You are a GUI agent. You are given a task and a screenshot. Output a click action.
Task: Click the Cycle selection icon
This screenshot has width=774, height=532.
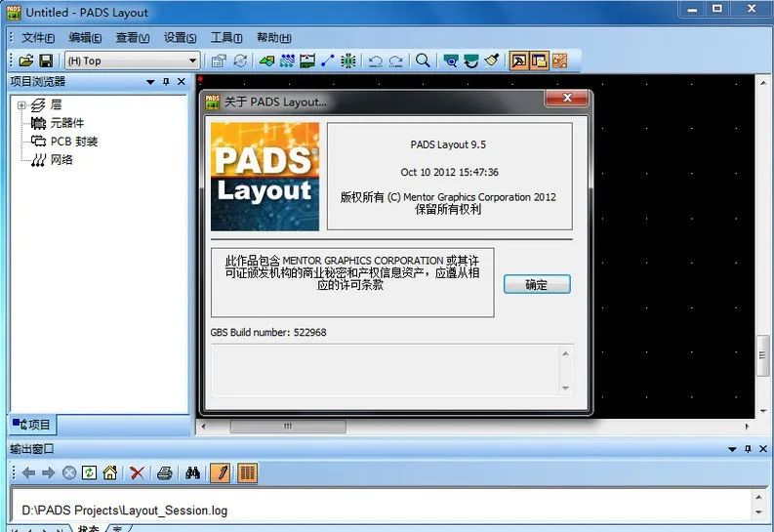point(240,61)
